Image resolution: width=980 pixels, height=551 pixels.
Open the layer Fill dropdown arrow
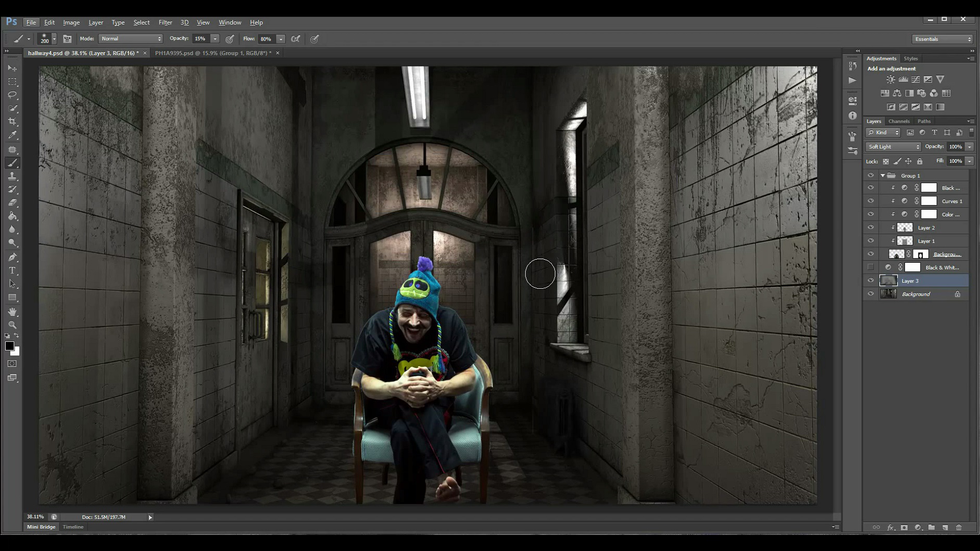(970, 161)
